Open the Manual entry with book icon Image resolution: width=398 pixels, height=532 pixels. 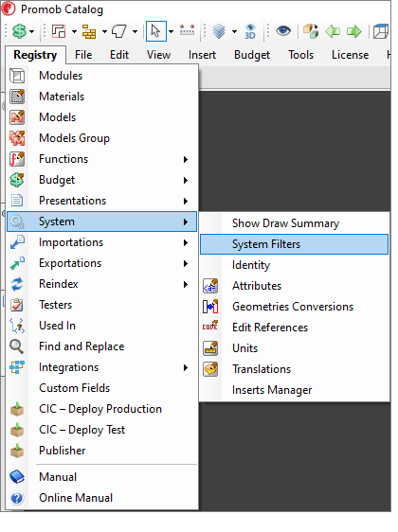(102, 477)
